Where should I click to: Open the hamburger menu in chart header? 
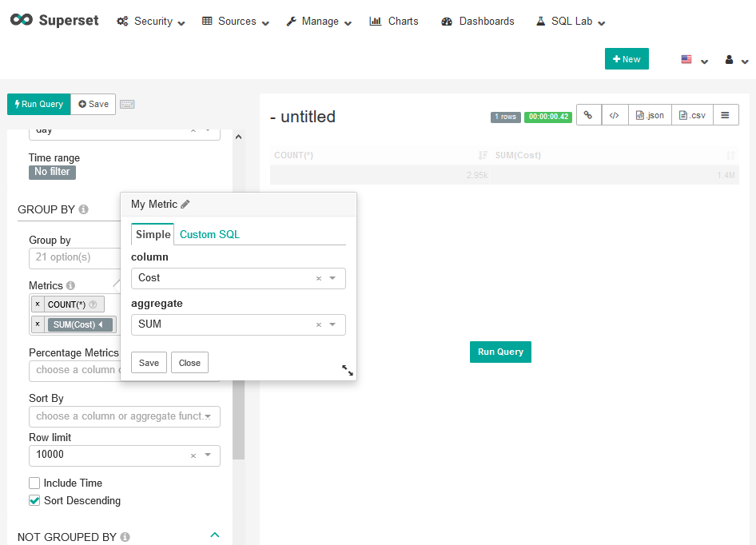(x=725, y=115)
